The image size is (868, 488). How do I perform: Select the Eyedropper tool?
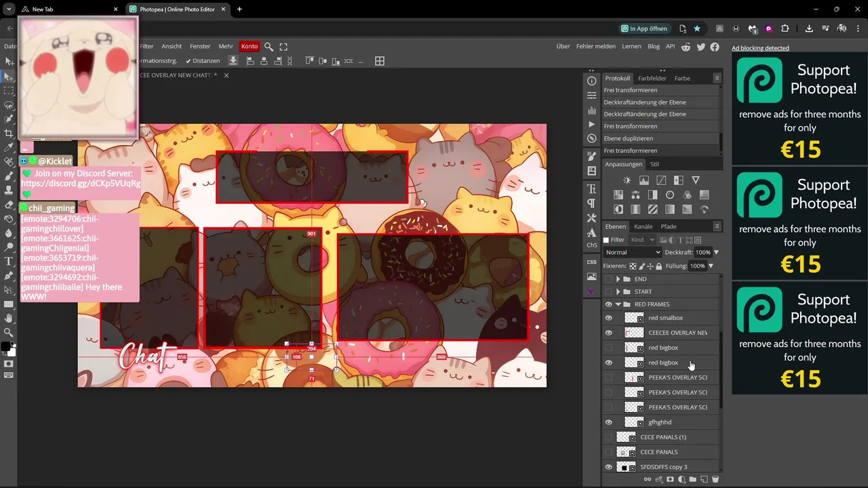coord(9,147)
